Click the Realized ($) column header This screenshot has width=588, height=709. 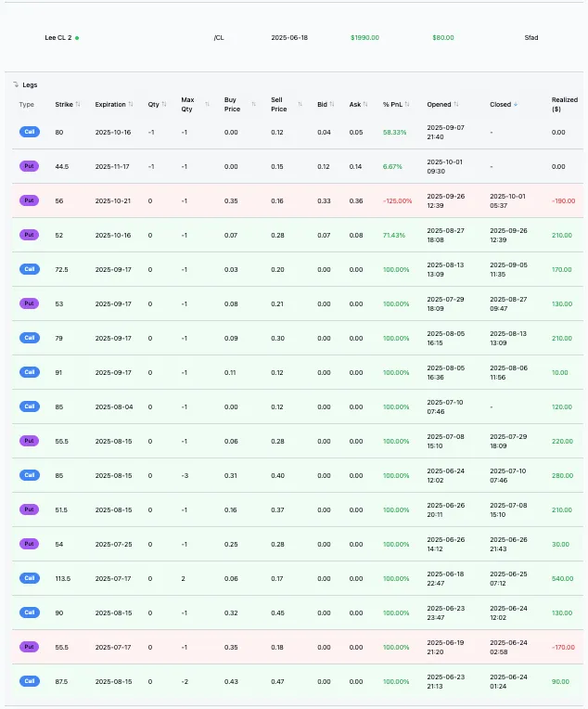tap(564, 104)
